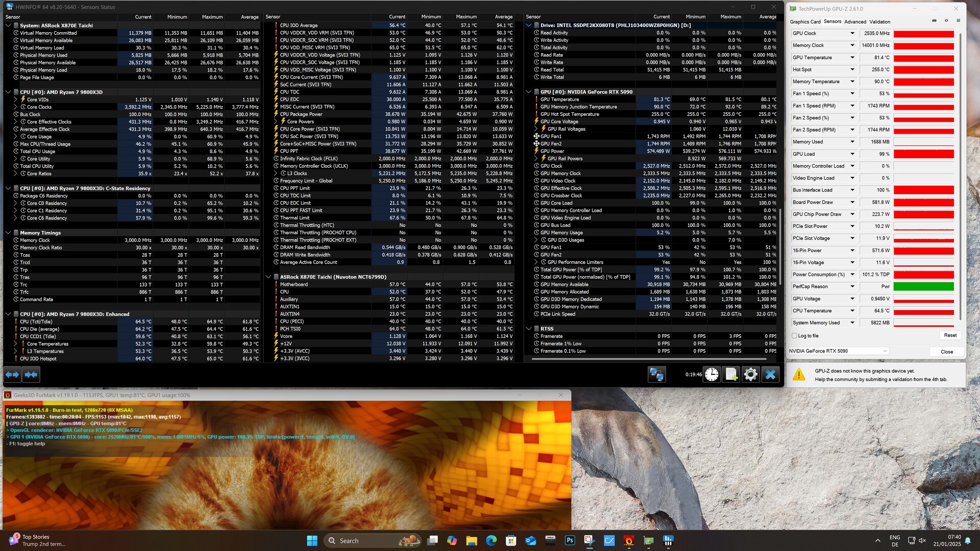Click the HWiNFO network remote monitoring icon

pyautogui.click(x=656, y=374)
